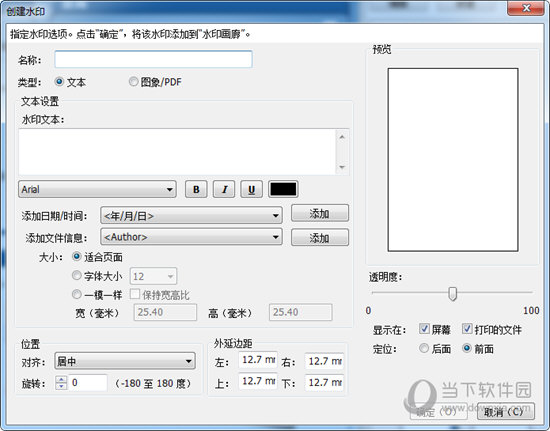The height and width of the screenshot is (431, 550).
Task: Click the 下 margin field
Action: (324, 383)
